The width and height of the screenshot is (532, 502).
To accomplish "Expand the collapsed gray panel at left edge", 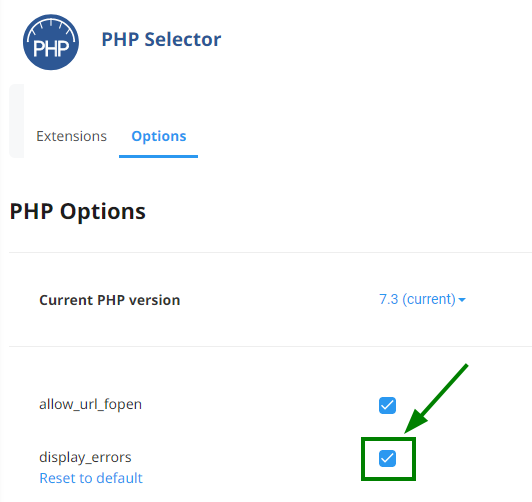I will 16,121.
